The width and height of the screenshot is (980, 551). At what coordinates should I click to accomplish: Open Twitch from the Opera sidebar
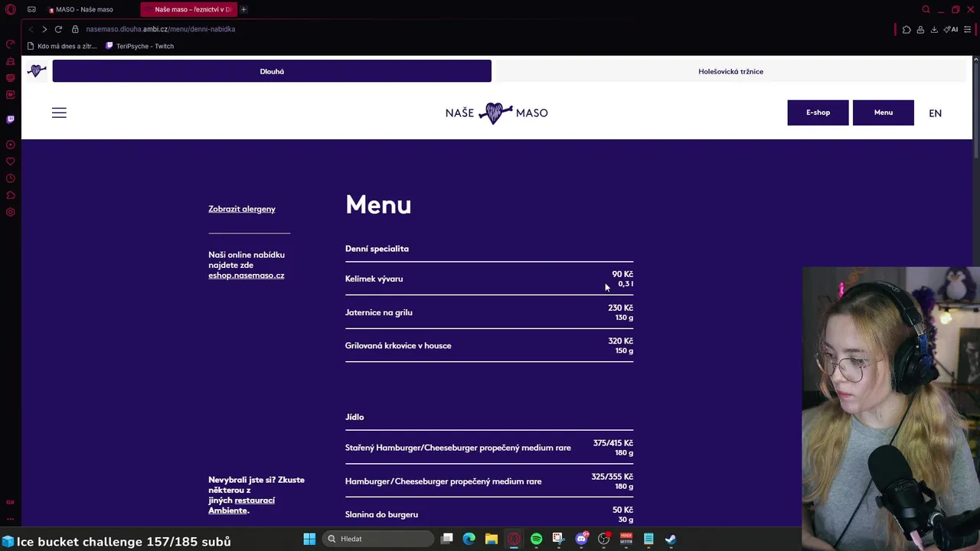(11, 119)
